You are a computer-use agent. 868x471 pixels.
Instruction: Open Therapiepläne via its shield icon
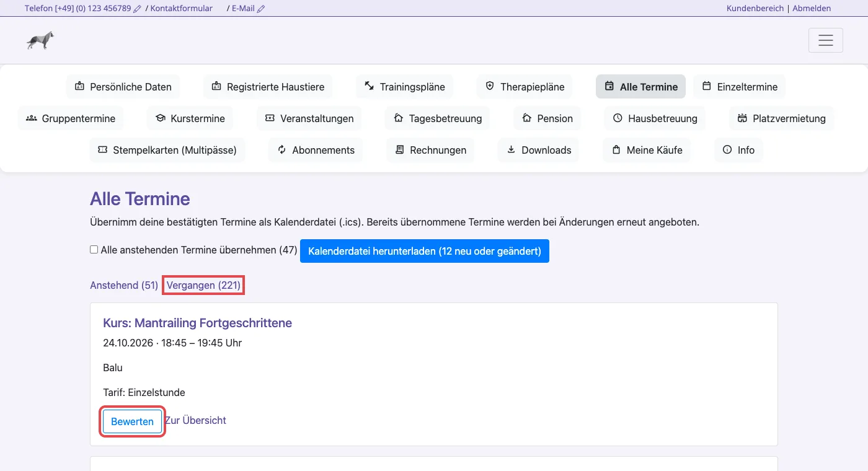click(x=490, y=86)
